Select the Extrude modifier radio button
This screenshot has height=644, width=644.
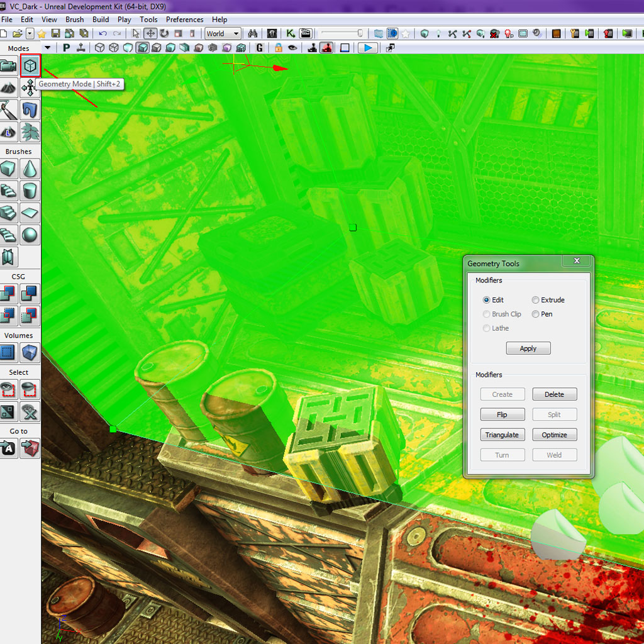point(535,300)
